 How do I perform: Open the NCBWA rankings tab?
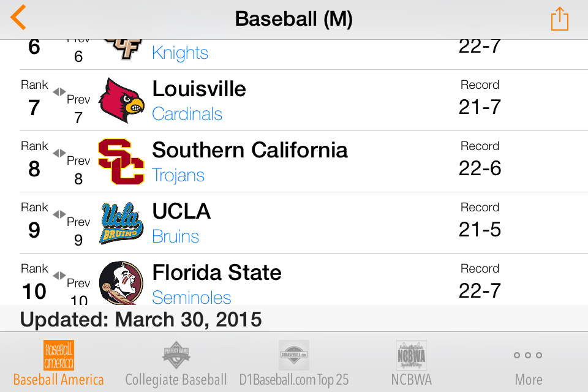tap(412, 363)
